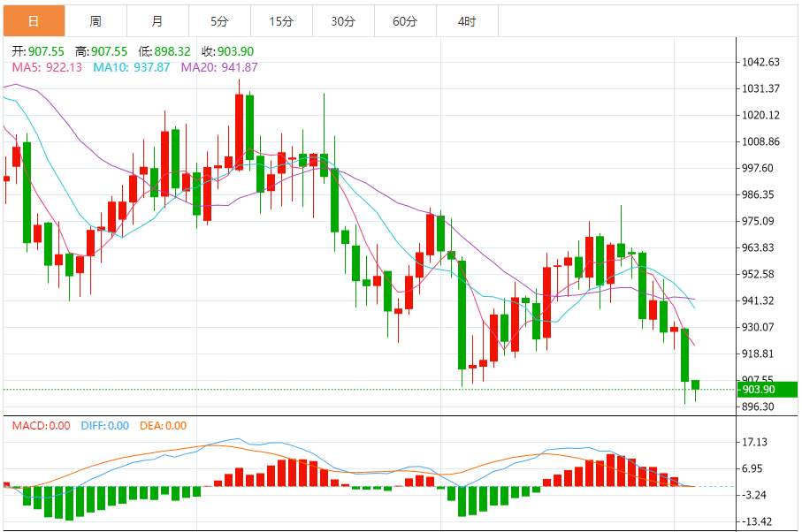Open the 30分 interval tab
This screenshot has width=802, height=532.
[x=343, y=21]
